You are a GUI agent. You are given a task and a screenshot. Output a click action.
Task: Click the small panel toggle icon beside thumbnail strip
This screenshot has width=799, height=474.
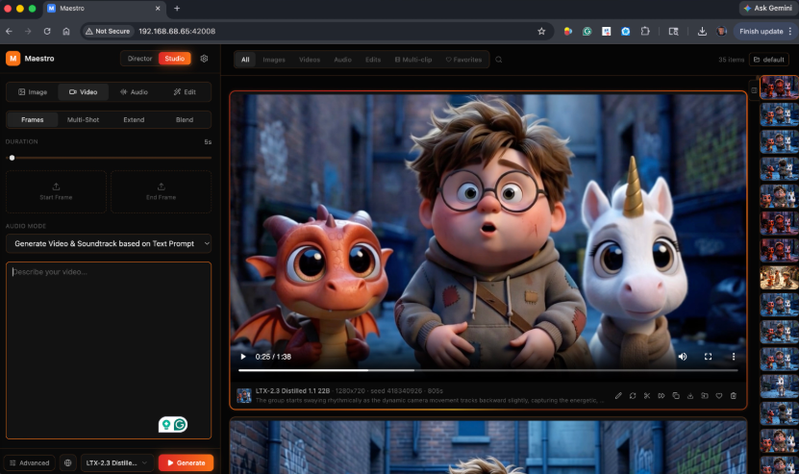[x=754, y=90]
